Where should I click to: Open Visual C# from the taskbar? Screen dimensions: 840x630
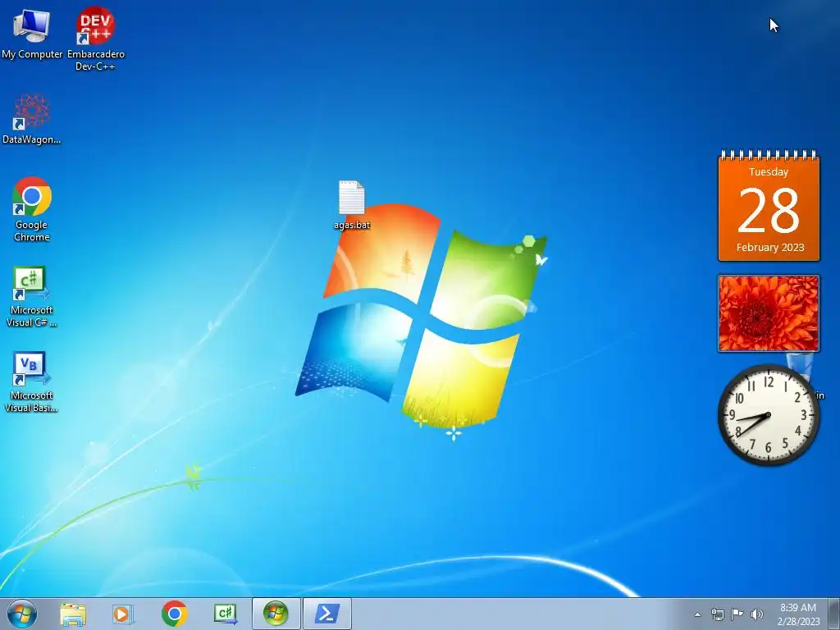coord(225,614)
